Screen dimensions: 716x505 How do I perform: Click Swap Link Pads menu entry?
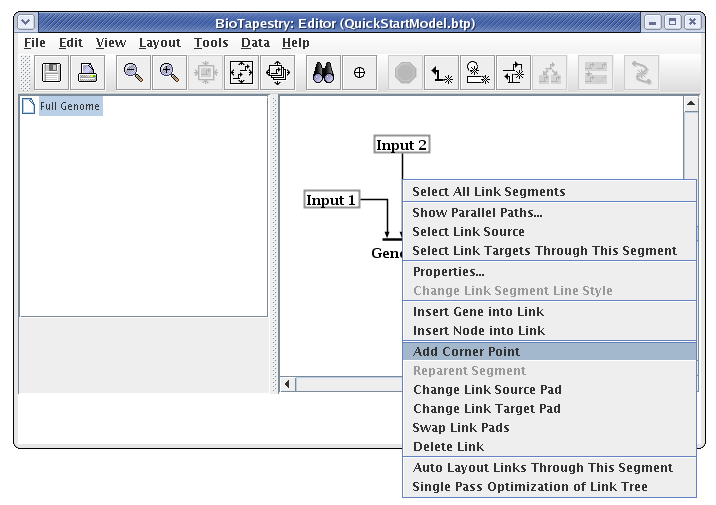click(x=461, y=428)
